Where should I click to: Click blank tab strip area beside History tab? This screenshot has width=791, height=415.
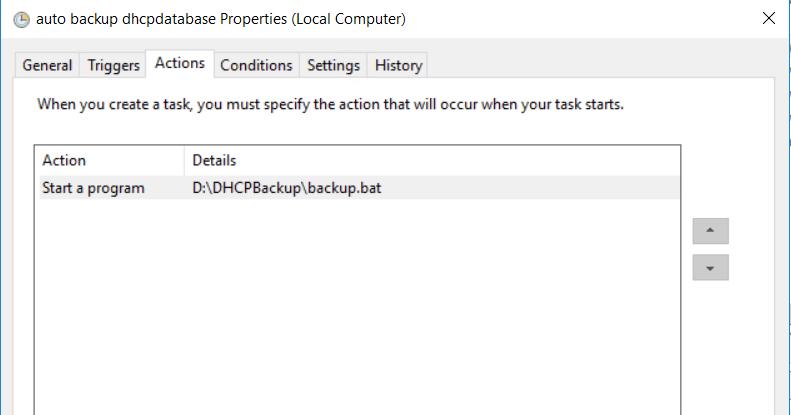[600, 65]
